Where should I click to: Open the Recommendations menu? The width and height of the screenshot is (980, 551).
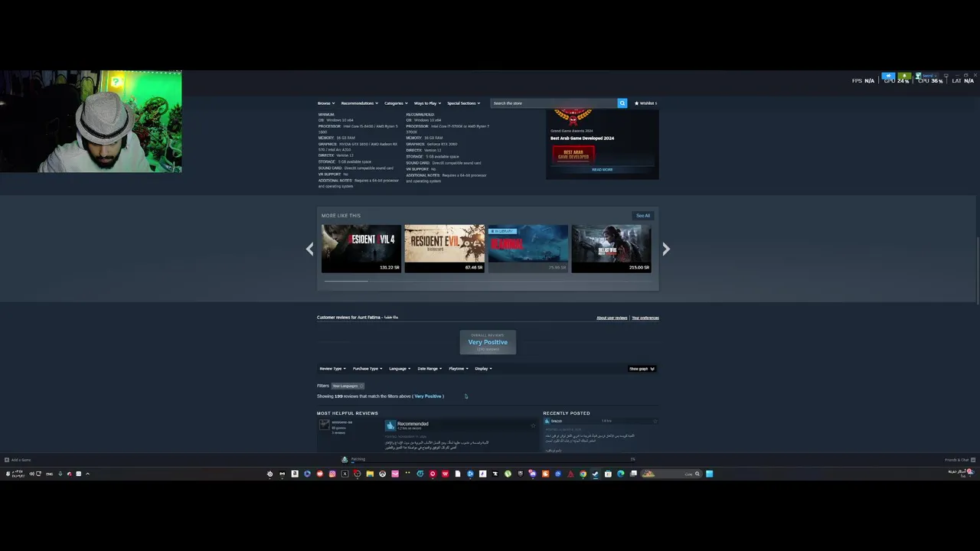click(359, 103)
